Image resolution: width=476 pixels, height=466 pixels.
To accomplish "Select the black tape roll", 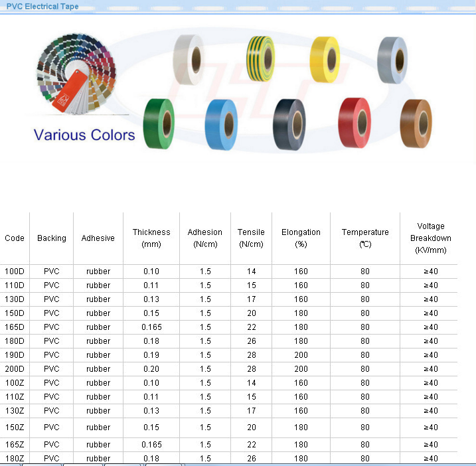I will (289, 125).
